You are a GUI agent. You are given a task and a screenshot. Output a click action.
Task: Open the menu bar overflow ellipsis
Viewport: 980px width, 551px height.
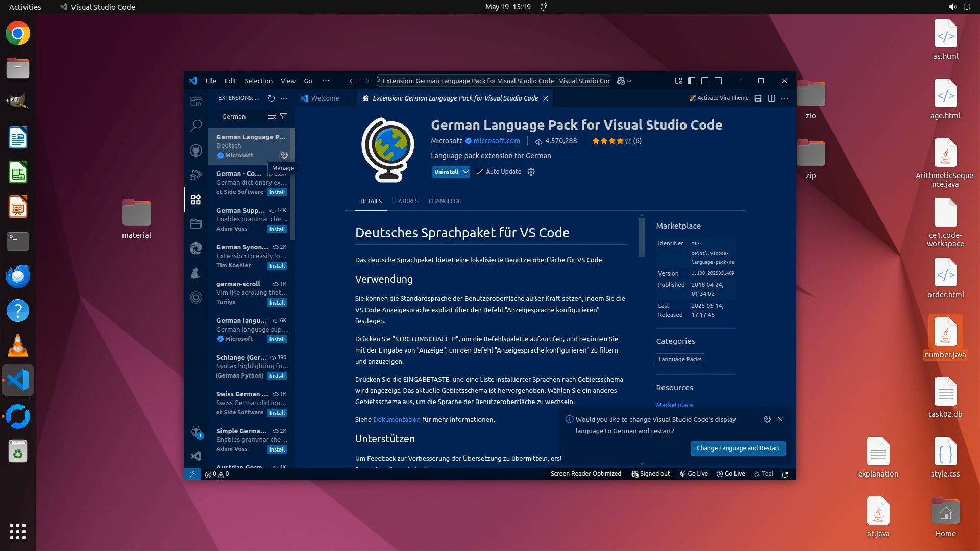click(326, 81)
